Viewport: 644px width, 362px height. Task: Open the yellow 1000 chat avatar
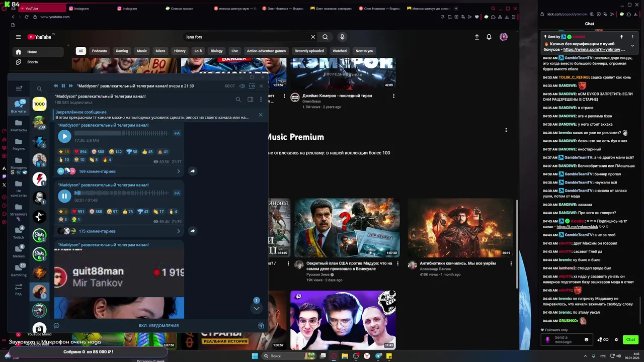(x=39, y=104)
